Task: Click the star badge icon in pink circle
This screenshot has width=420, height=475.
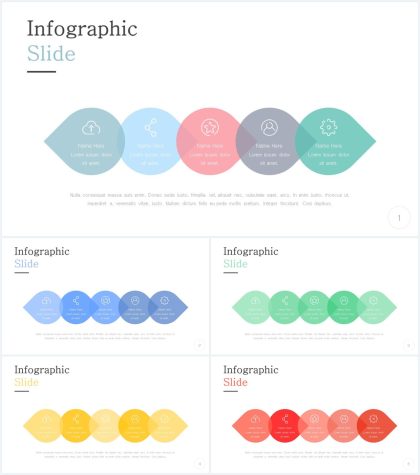Action: click(x=210, y=128)
